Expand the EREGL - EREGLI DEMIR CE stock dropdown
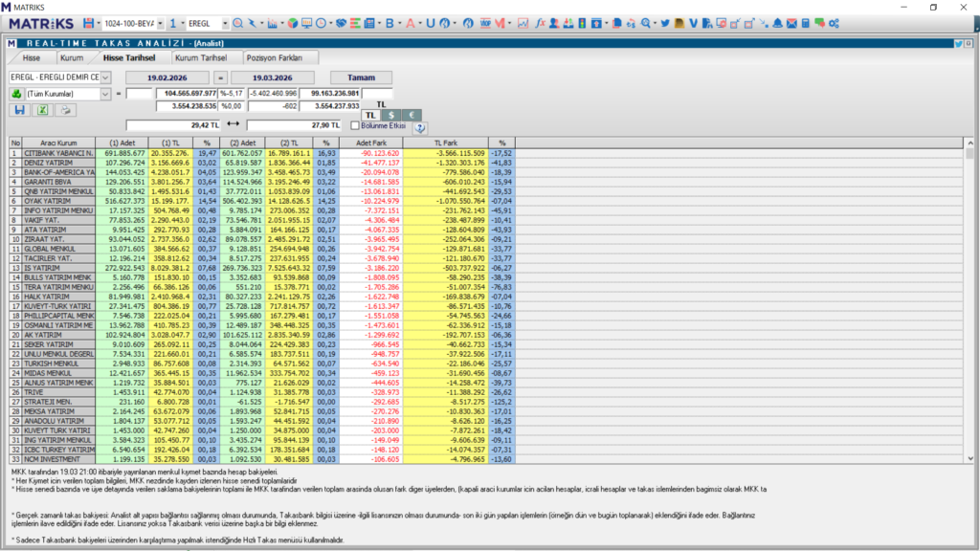The image size is (980, 551). point(105,77)
